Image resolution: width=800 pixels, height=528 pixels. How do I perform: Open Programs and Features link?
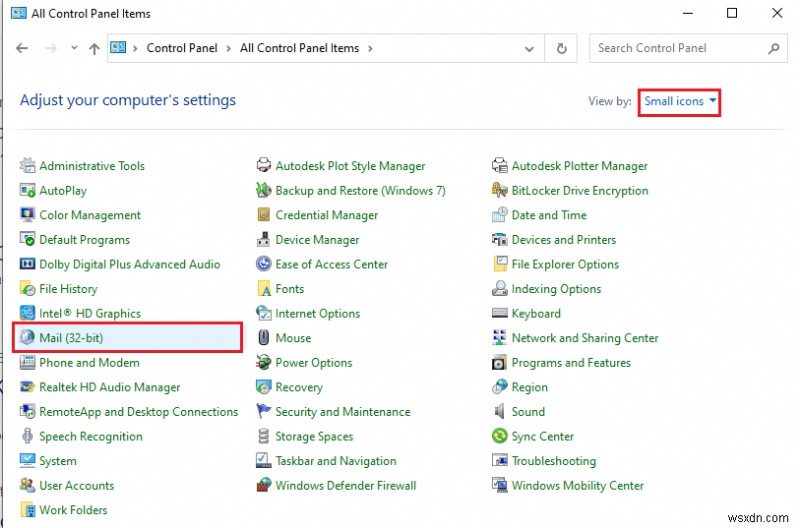571,363
